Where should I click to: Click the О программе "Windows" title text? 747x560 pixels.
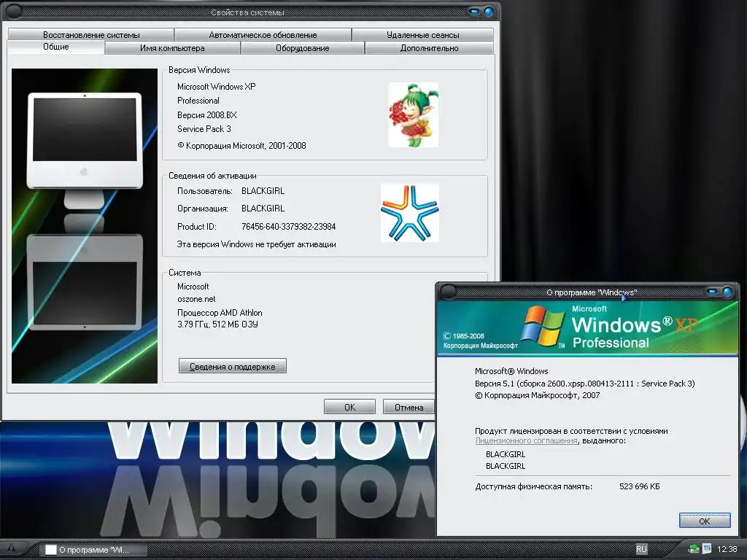pos(591,292)
